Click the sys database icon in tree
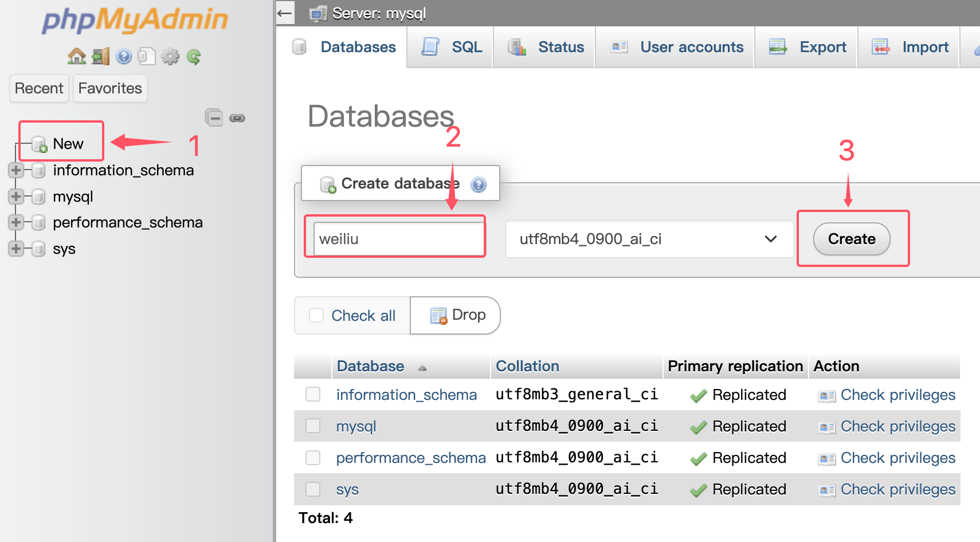 tap(38, 249)
